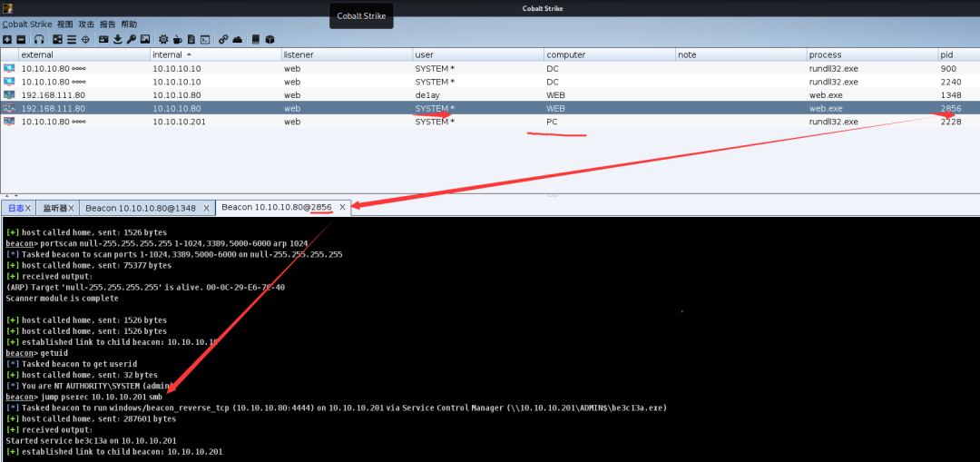The height and width of the screenshot is (462, 980).
Task: Click the beacon icon of the PC row
Action: pos(9,122)
